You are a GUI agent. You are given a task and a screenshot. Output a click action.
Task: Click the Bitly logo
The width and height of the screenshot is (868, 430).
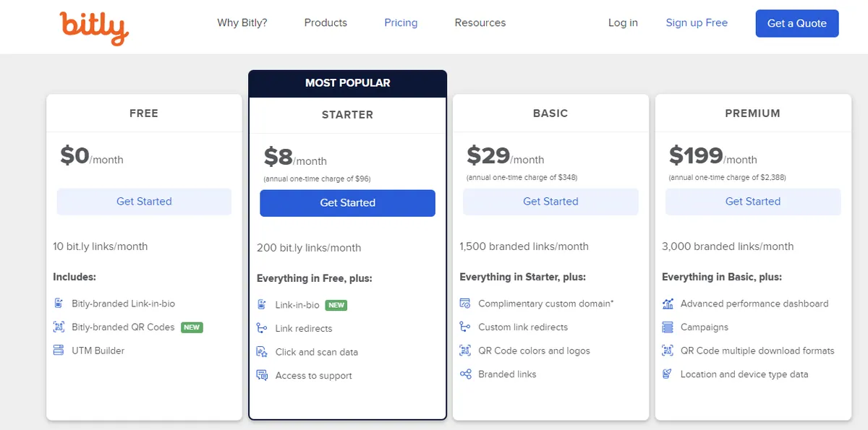pos(94,27)
